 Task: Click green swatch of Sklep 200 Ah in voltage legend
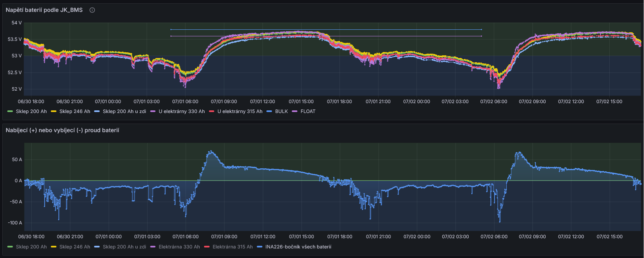[10, 111]
